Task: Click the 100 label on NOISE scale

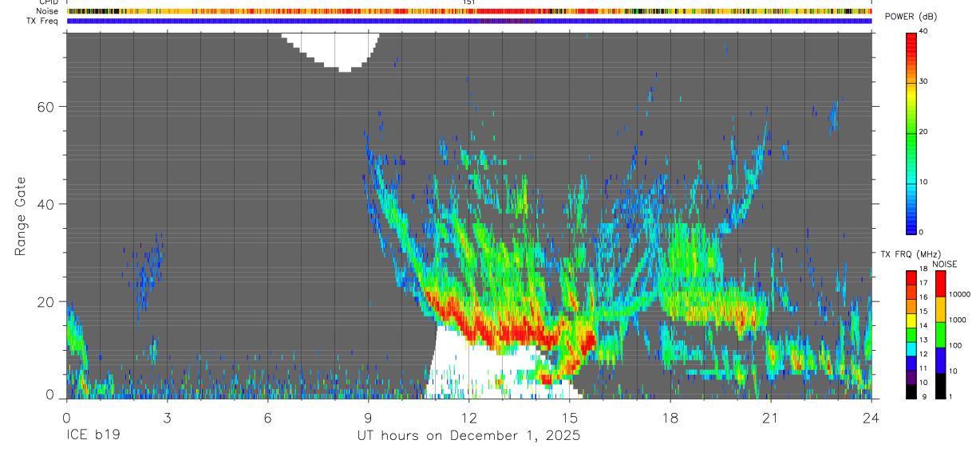Action: coord(954,345)
